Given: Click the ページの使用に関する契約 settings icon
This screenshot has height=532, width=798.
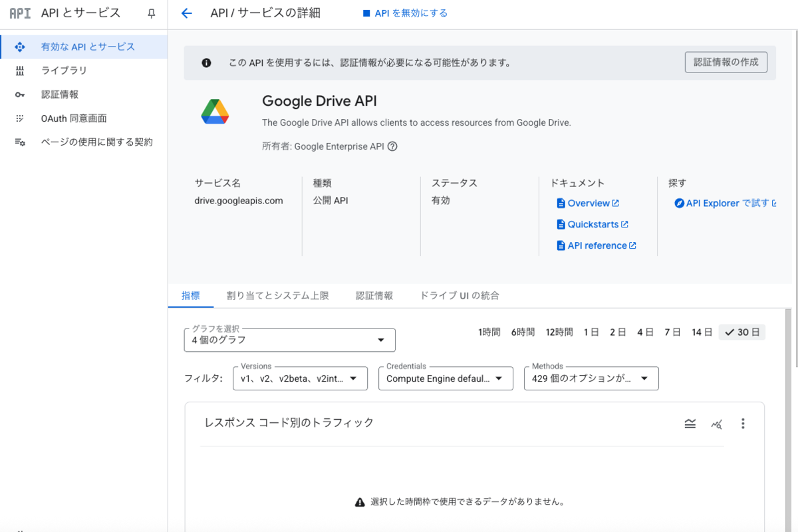Looking at the screenshot, I should click(20, 142).
